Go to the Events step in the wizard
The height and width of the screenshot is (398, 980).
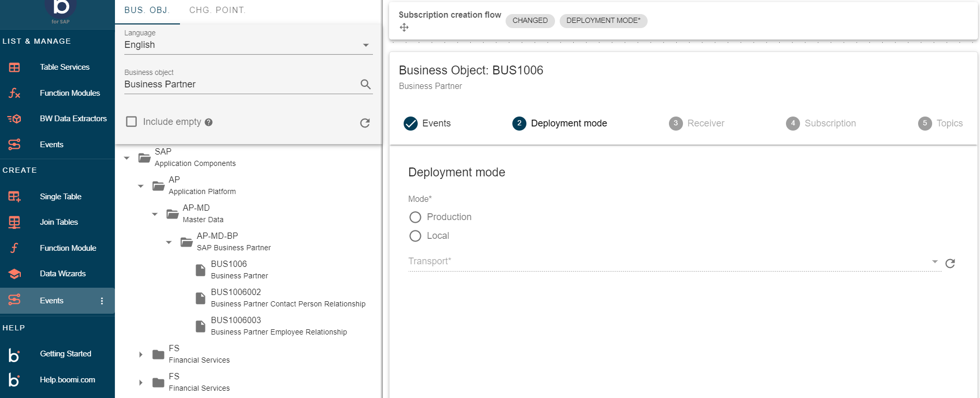pos(427,123)
